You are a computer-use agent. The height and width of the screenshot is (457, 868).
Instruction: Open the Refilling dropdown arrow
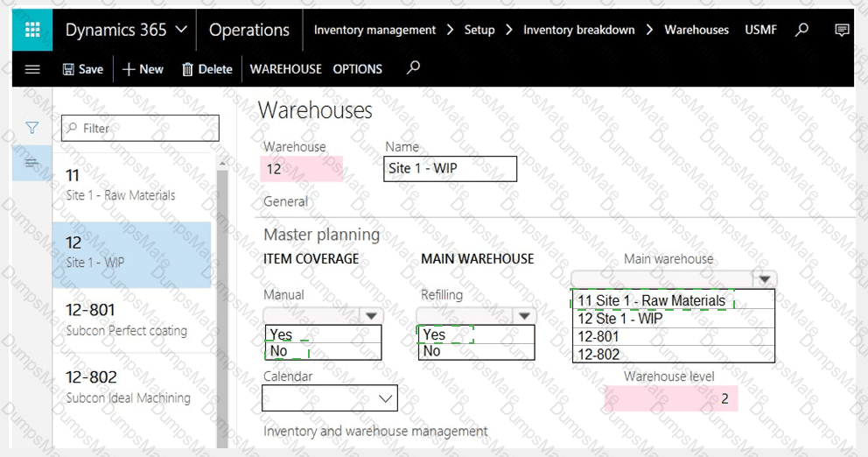[524, 316]
